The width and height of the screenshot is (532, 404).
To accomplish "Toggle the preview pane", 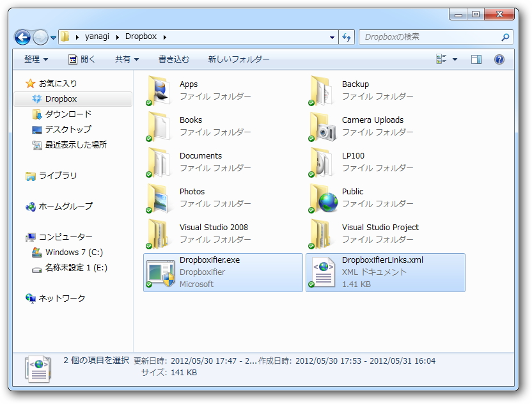I will pos(476,59).
